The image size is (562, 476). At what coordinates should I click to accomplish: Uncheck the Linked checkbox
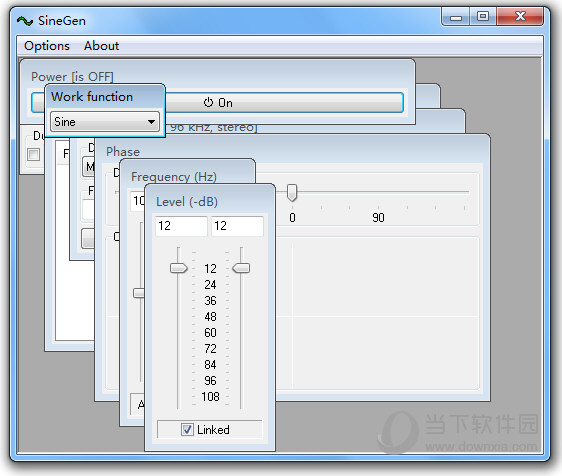(x=187, y=429)
